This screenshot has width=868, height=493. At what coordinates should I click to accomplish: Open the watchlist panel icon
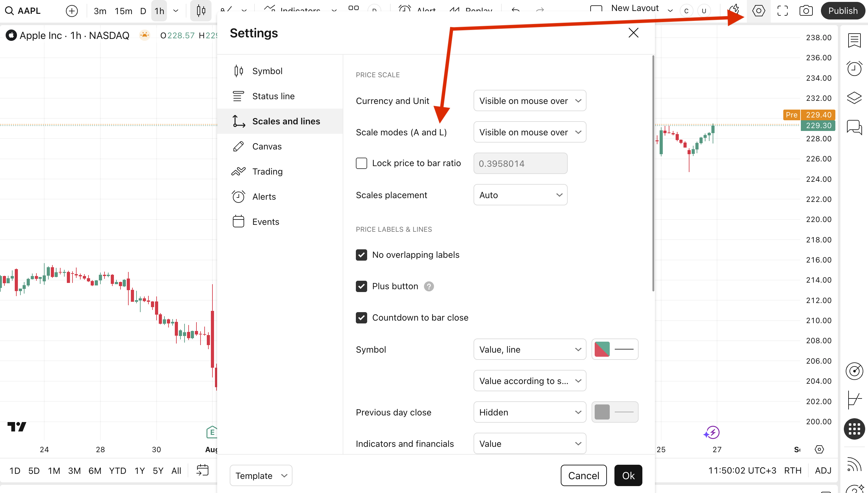click(854, 40)
